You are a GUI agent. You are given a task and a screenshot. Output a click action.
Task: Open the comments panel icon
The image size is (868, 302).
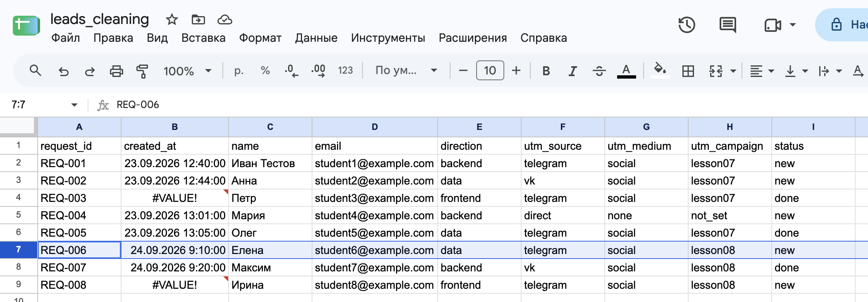coord(727,25)
